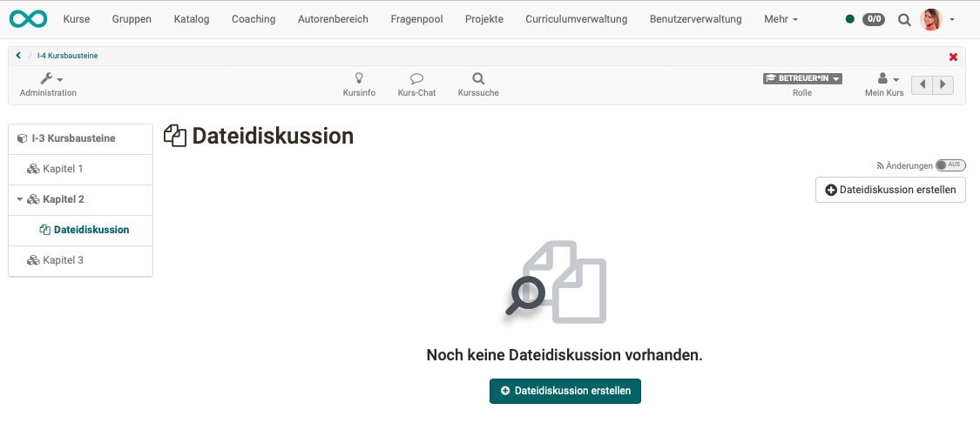Click the white Dateidiskussion erstellen button
This screenshot has width=980, height=423.
point(890,190)
